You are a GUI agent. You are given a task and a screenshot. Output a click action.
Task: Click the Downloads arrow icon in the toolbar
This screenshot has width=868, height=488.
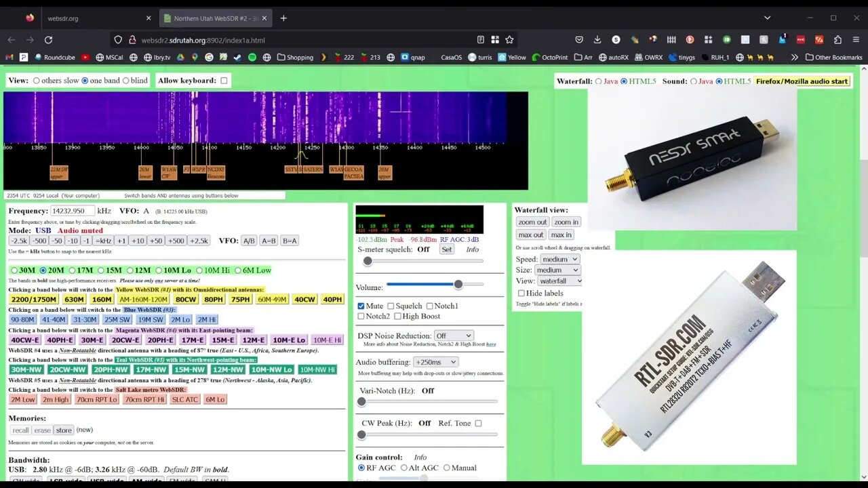click(x=597, y=40)
